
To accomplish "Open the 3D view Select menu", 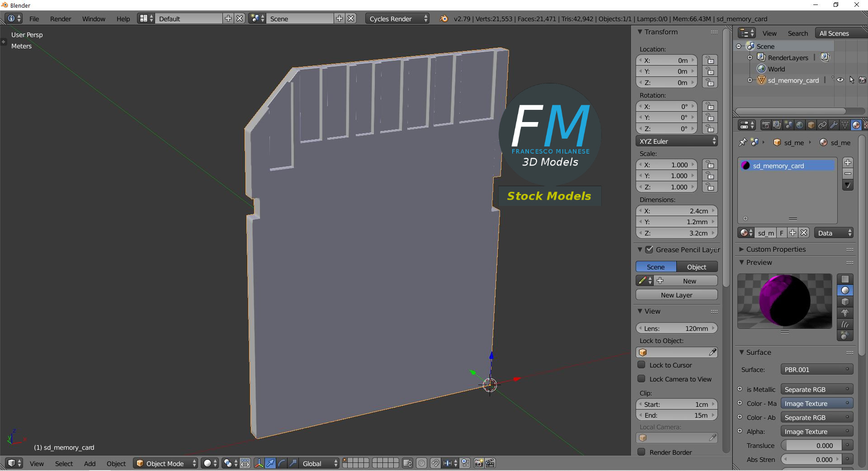I will [64, 463].
